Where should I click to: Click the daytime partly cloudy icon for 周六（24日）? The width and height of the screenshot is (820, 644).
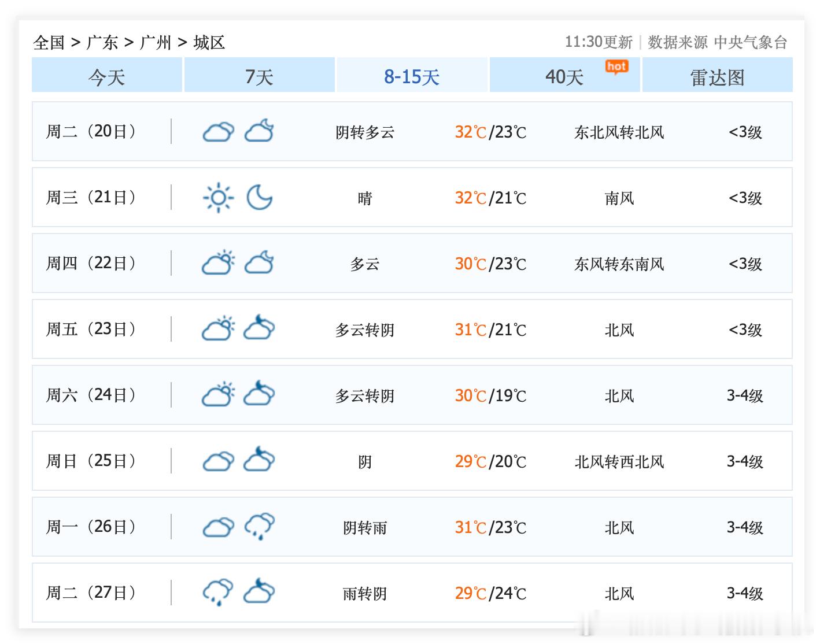click(x=218, y=394)
